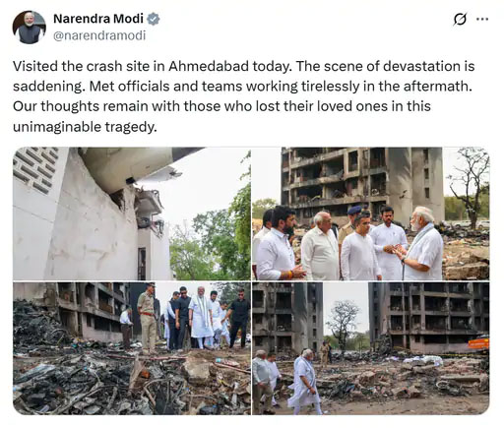Click the ventilation grille in the top-left photo
Viewport: 504px width, 428px height.
pyautogui.click(x=35, y=167)
